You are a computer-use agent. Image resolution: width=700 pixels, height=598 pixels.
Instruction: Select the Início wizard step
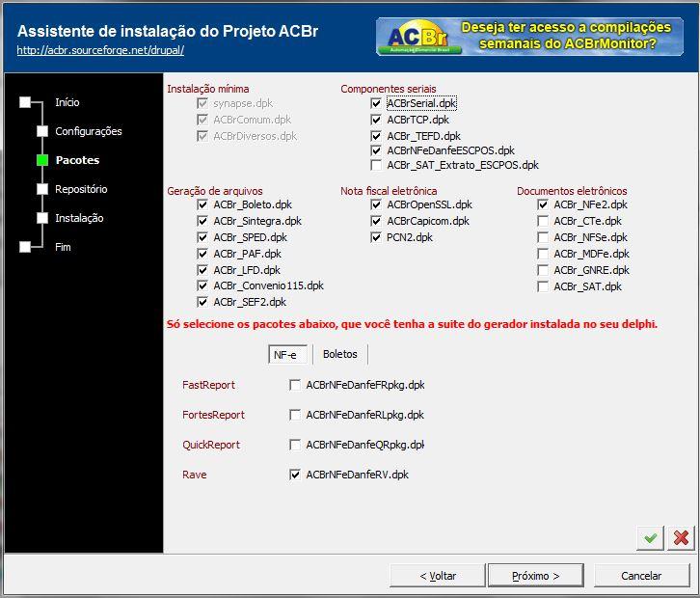pos(67,102)
